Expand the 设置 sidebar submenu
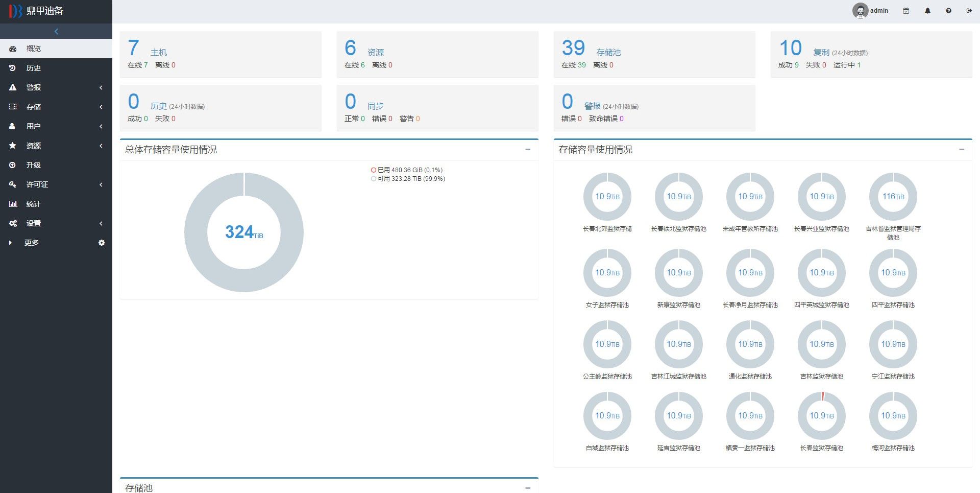The height and width of the screenshot is (493, 980). click(56, 223)
